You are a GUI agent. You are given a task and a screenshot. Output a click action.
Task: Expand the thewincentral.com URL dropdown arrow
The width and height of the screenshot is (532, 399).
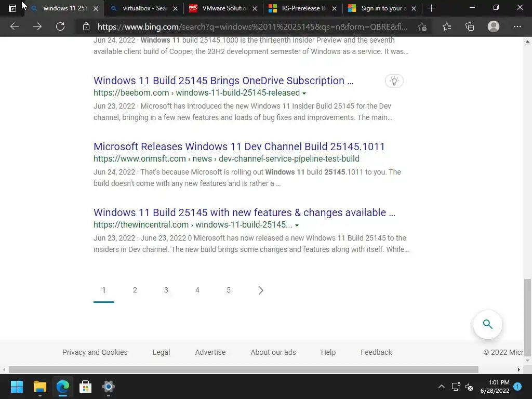[x=297, y=225]
